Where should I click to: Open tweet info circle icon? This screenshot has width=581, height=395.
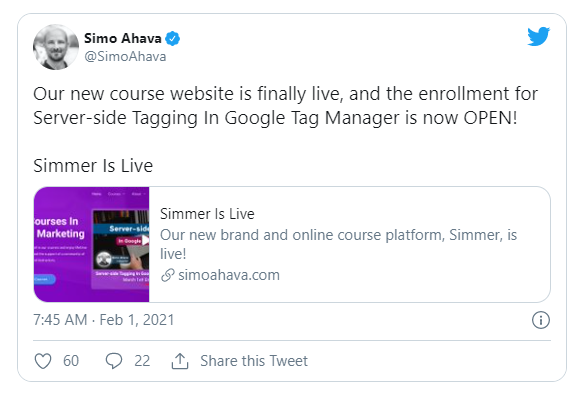(541, 320)
